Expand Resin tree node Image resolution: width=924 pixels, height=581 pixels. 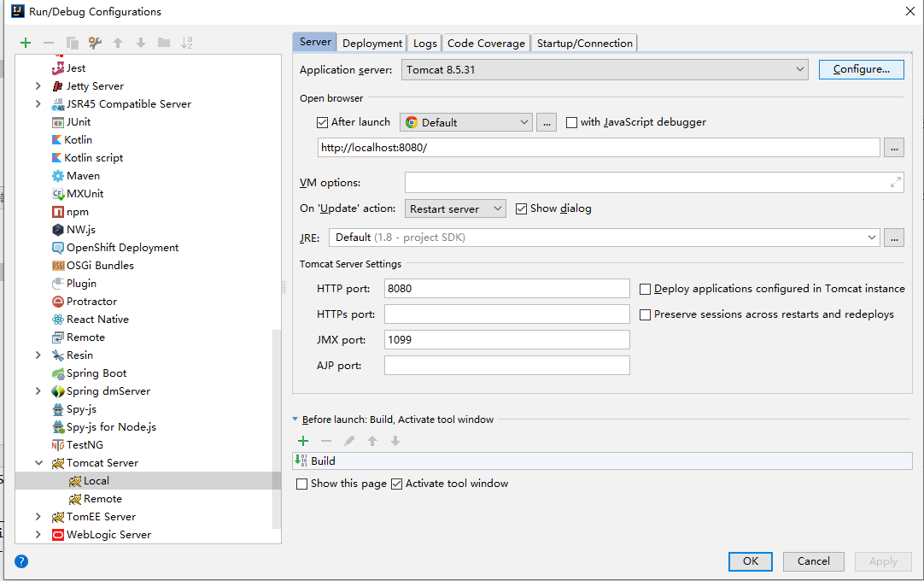(x=38, y=355)
